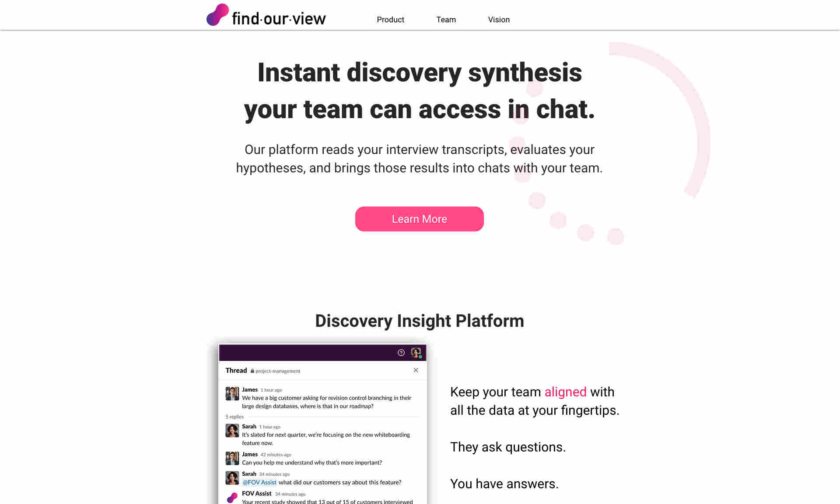840x504 pixels.
Task: Open the Product navigation menu item
Action: (x=390, y=20)
